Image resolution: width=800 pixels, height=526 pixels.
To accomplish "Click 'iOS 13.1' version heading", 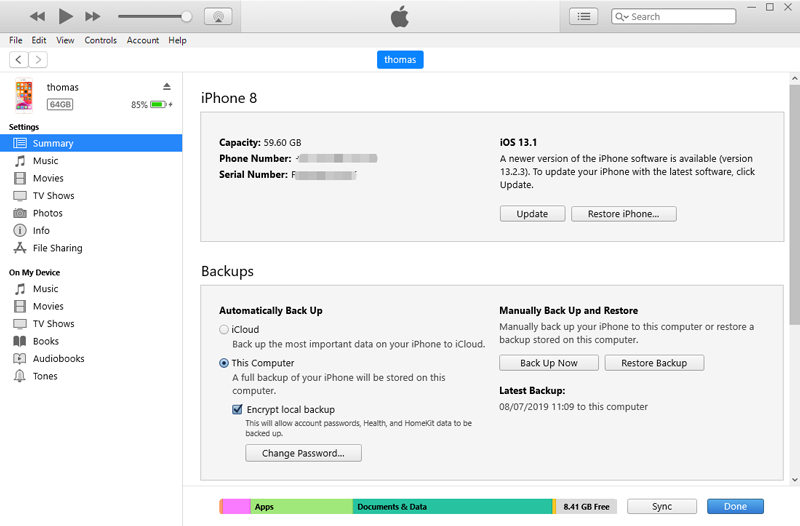I will pos(518,142).
